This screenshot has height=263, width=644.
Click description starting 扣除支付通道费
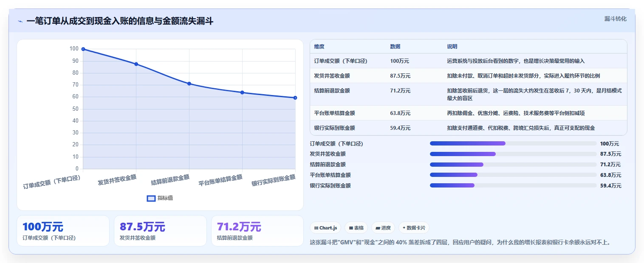coord(521,128)
